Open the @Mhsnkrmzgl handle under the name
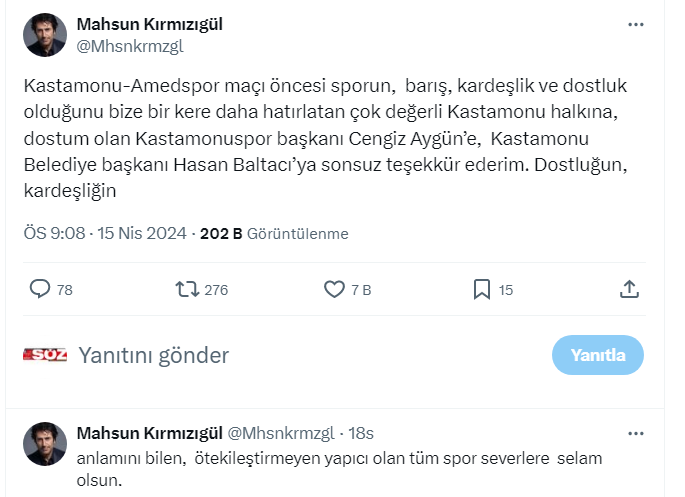Image resolution: width=685 pixels, height=497 pixels. [130, 45]
